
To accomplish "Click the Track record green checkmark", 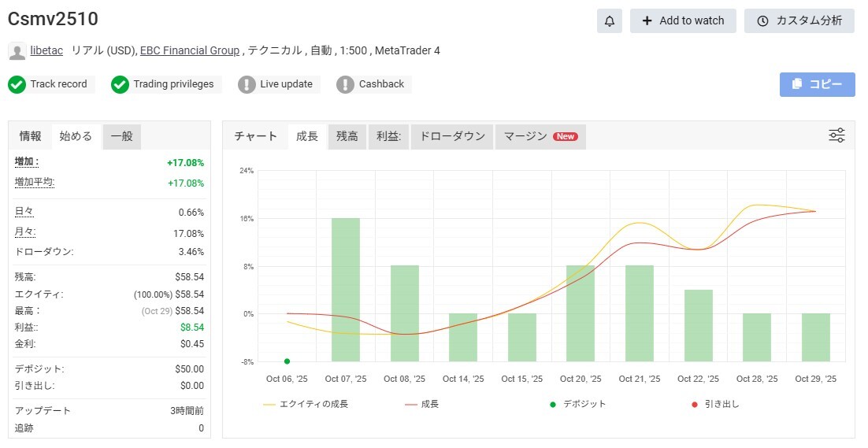I will pos(17,84).
